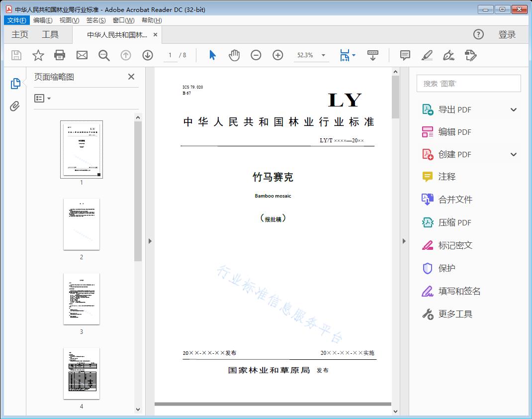Open the 视图 menu

69,20
